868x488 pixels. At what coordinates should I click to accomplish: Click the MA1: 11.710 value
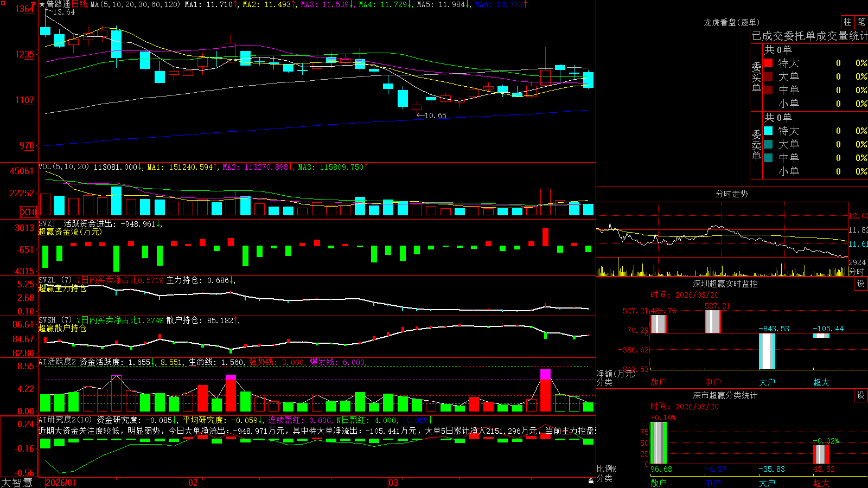click(x=209, y=4)
